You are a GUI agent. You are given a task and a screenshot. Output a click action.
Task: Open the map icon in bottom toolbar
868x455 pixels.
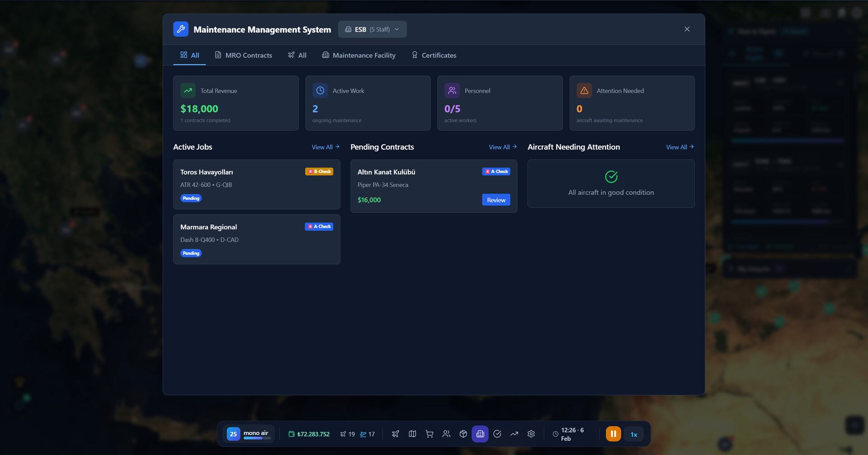click(x=412, y=434)
